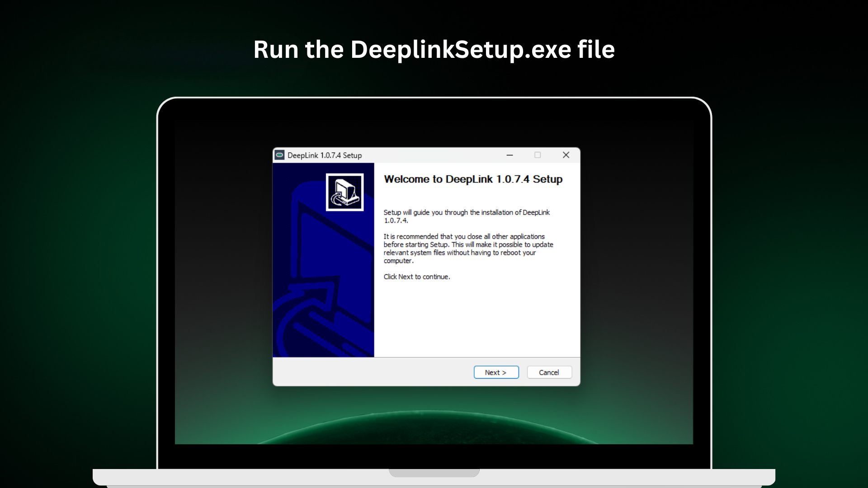This screenshot has width=868, height=488.
Task: Click the 'DeepLink 1.0.7.4 Setup' title text
Action: pos(325,155)
